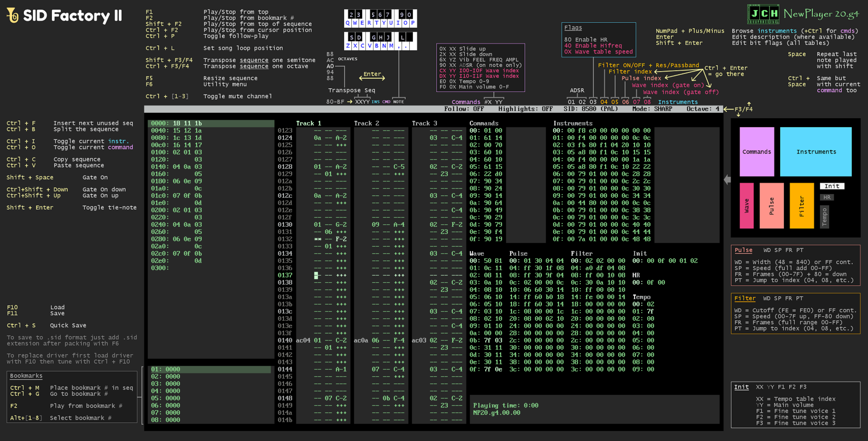The image size is (868, 441).
Task: Click the F3/F4 label next to Octave
Action: pos(743,109)
